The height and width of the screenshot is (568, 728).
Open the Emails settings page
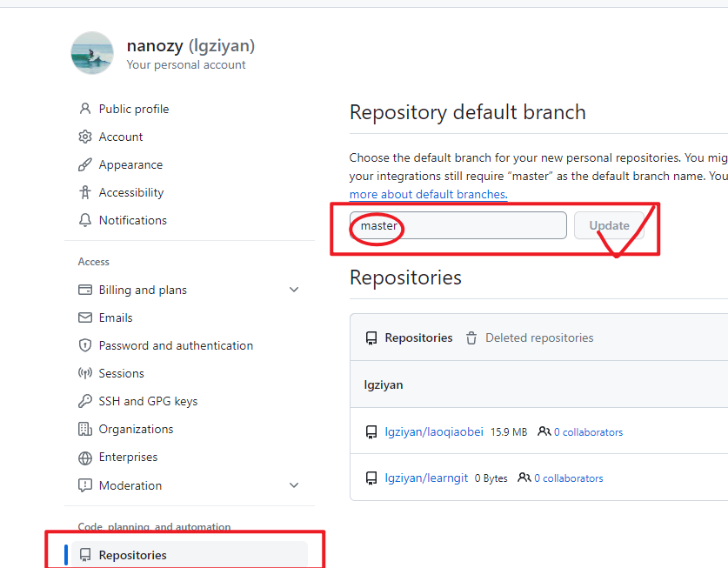(116, 317)
